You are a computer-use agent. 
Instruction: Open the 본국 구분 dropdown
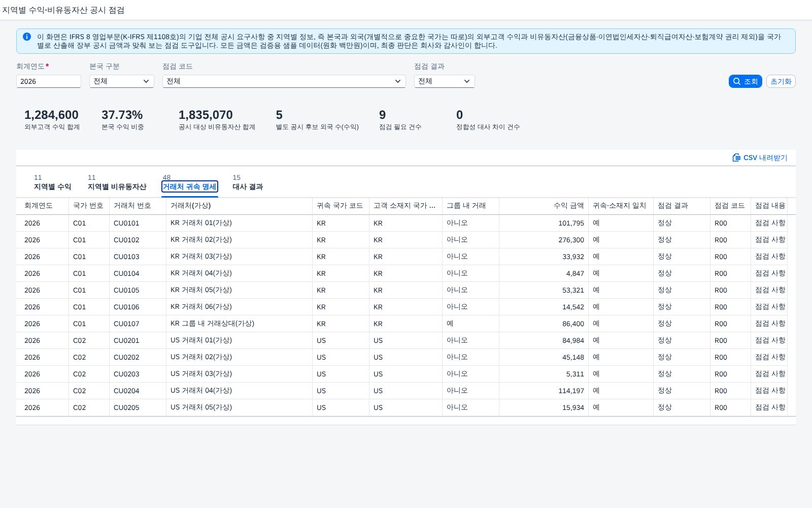122,81
